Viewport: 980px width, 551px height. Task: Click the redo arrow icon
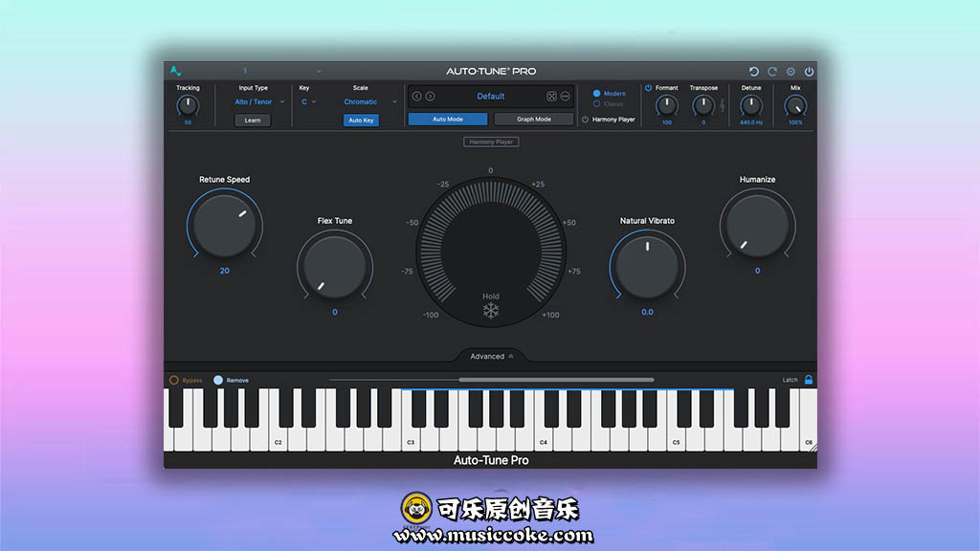(x=772, y=71)
